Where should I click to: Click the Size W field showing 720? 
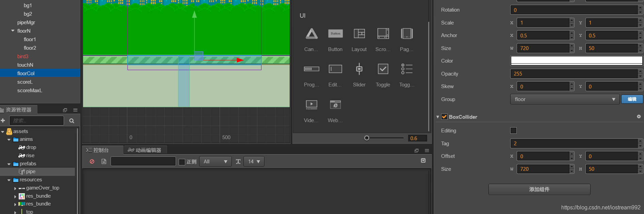pyautogui.click(x=543, y=48)
